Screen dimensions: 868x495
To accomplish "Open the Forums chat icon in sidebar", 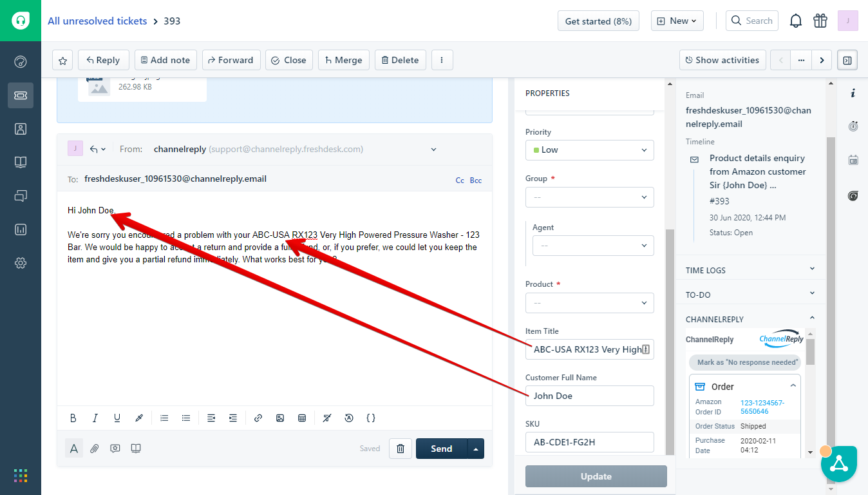I will point(21,196).
